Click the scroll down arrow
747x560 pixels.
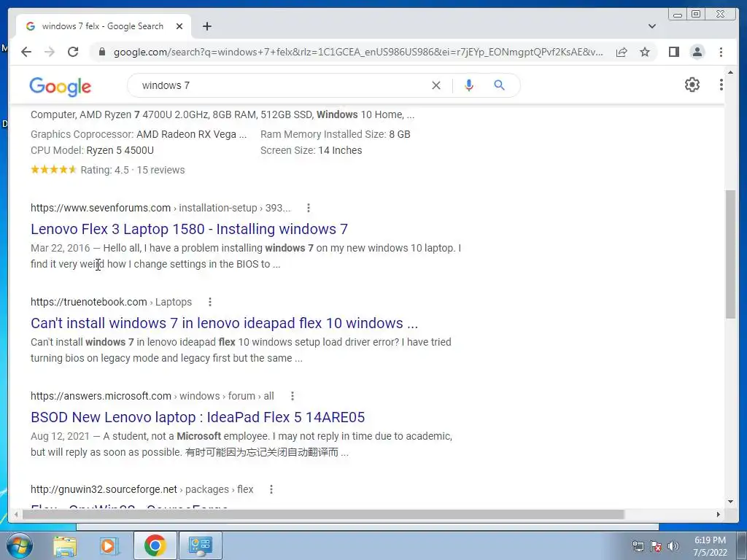coord(731,502)
